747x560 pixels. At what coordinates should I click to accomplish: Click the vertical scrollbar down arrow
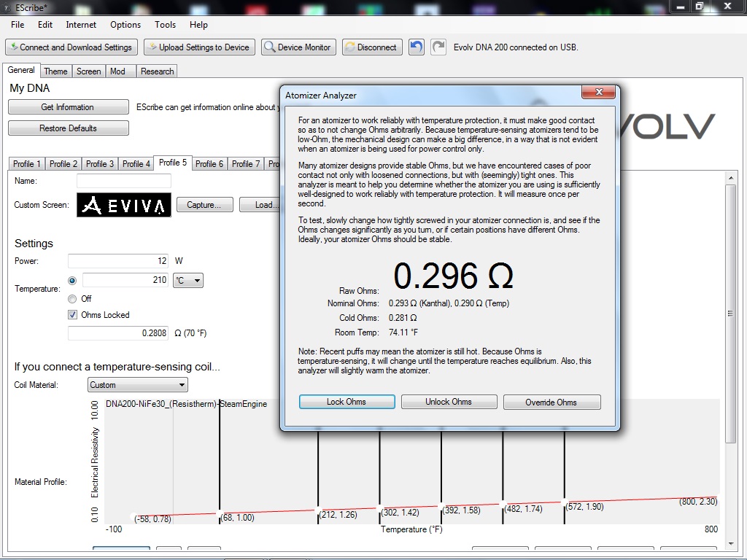[731, 544]
